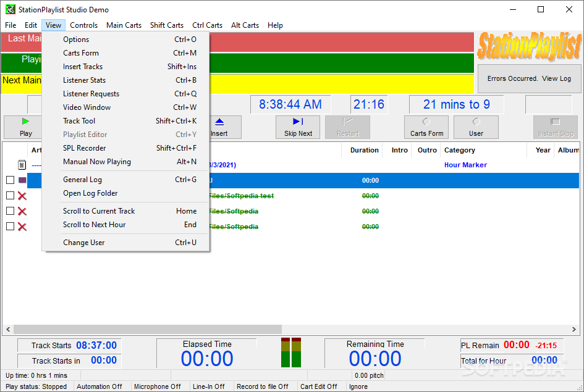This screenshot has width=584, height=392.
Task: Open the Edit menu
Action: [x=31, y=25]
